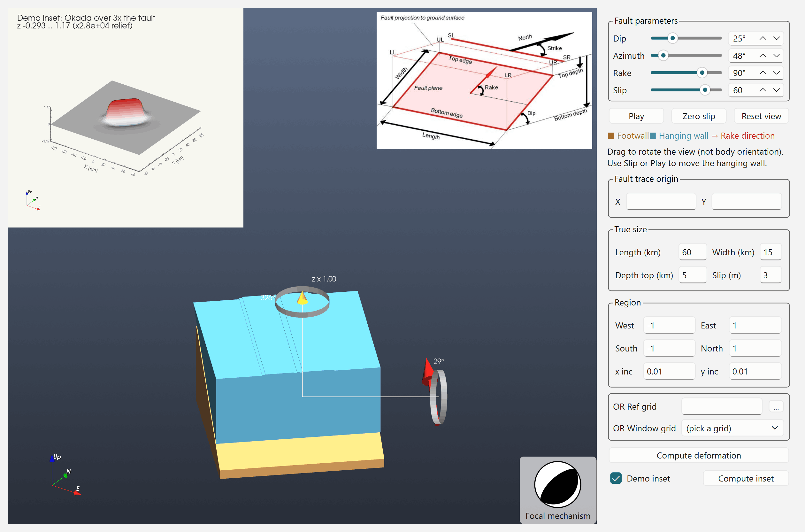Image resolution: width=805 pixels, height=532 pixels.
Task: Click the Reset view button
Action: [x=761, y=116]
